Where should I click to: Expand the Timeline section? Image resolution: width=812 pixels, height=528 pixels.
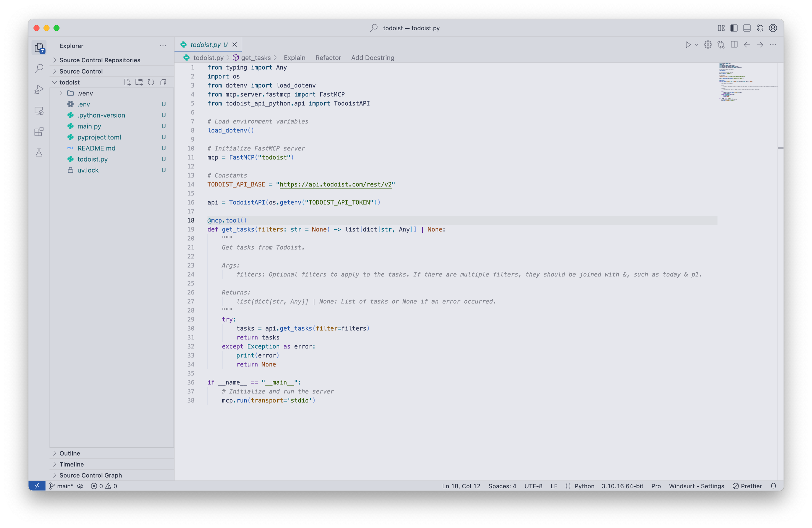click(x=112, y=464)
